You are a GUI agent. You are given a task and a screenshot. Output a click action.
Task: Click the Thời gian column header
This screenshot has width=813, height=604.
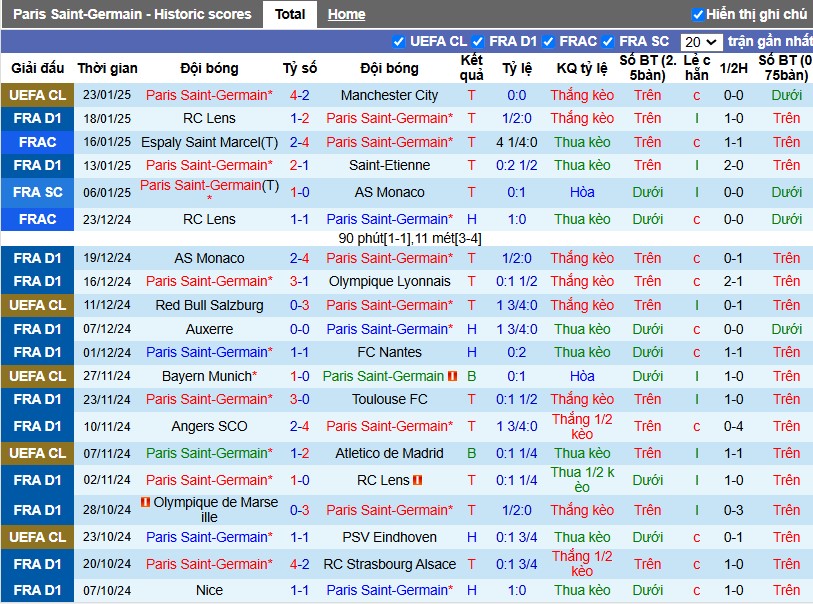coord(107,68)
